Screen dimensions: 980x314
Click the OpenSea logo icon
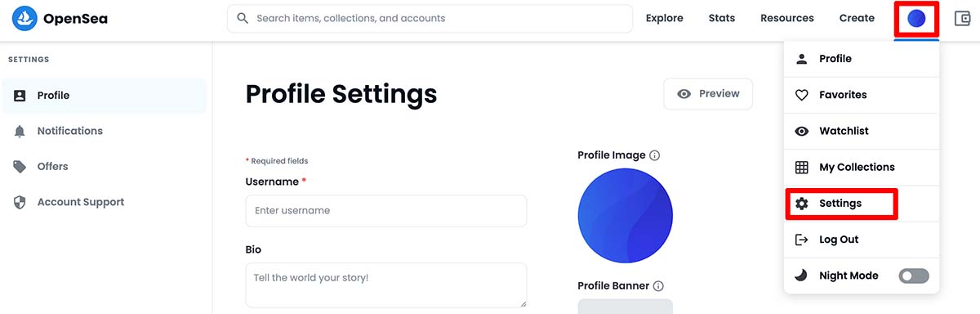(x=24, y=18)
